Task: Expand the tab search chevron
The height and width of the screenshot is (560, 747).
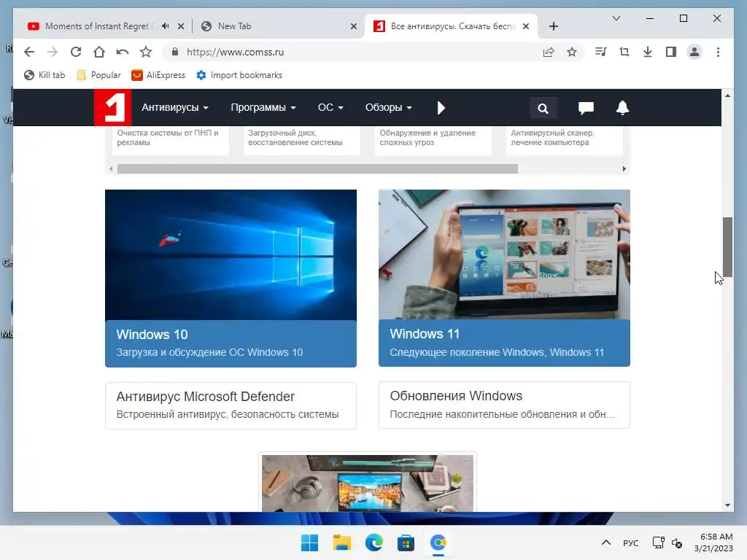Action: click(616, 18)
